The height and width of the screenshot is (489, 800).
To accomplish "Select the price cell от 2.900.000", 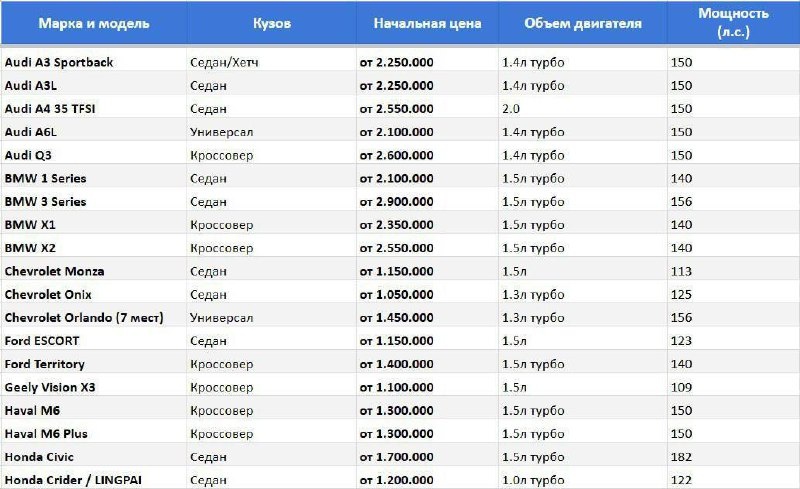I will pos(427,202).
